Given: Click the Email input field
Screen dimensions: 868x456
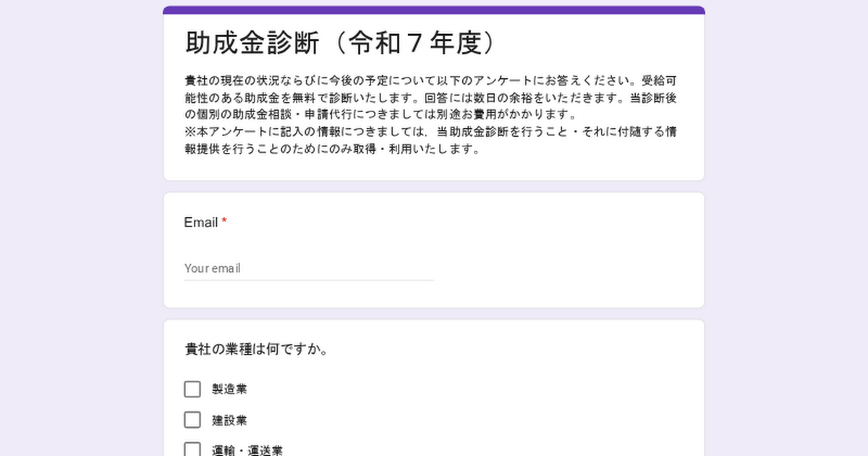Looking at the screenshot, I should tap(309, 268).
